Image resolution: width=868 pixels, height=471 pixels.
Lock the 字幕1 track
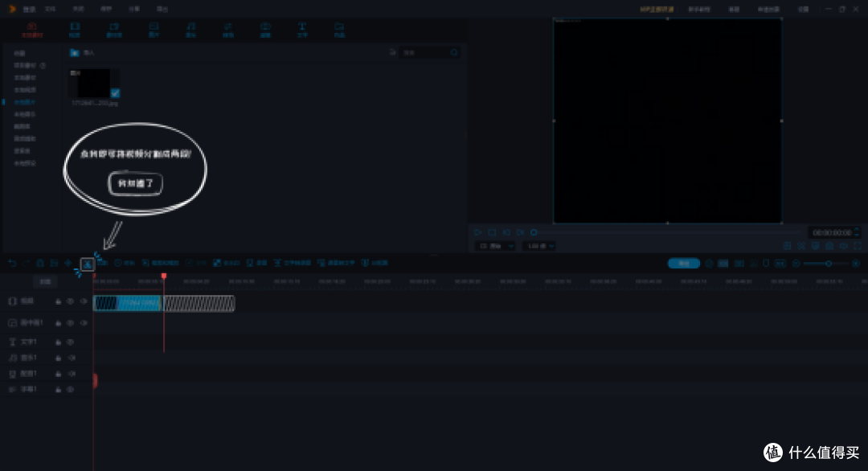(58, 390)
